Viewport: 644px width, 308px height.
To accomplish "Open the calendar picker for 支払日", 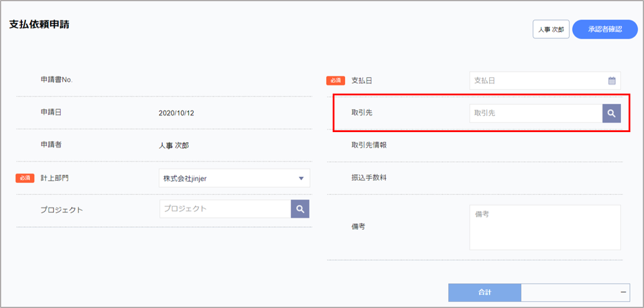I will 611,81.
